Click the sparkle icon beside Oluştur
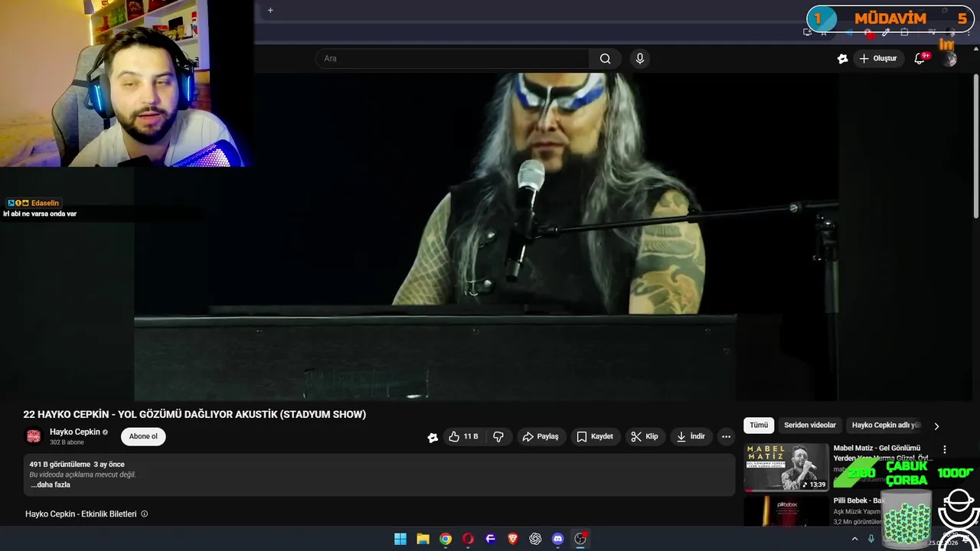 point(842,58)
